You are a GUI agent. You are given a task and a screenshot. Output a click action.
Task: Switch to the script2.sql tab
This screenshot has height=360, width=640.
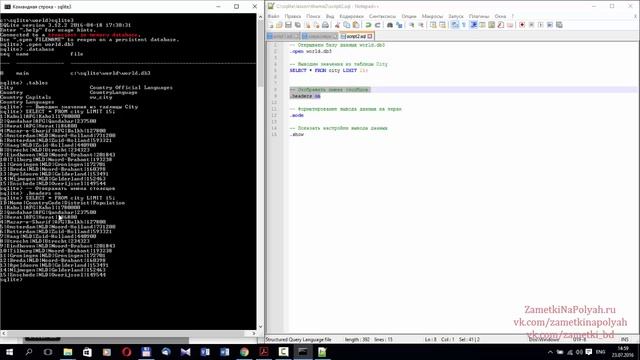tap(357, 36)
